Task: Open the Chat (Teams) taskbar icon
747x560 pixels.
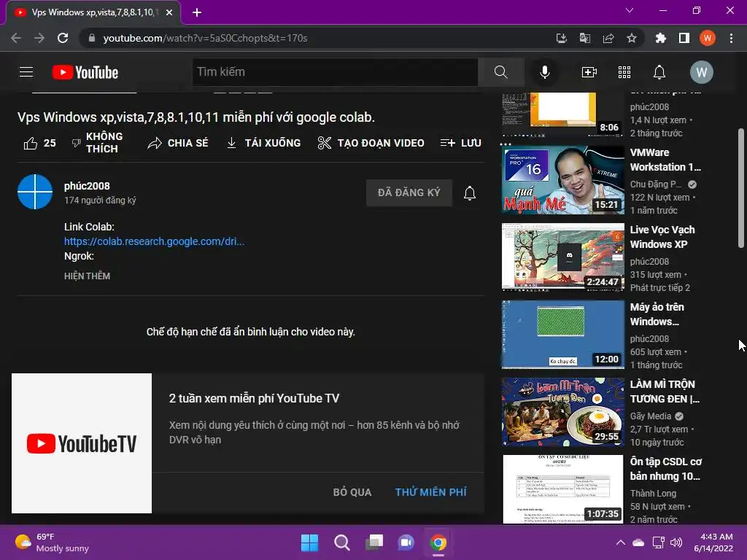Action: pos(406,542)
